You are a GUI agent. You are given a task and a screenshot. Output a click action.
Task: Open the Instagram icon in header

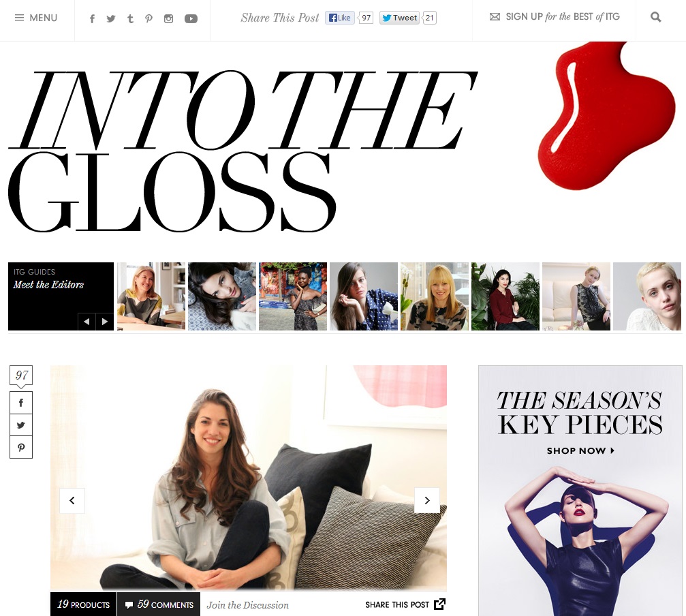tap(168, 19)
